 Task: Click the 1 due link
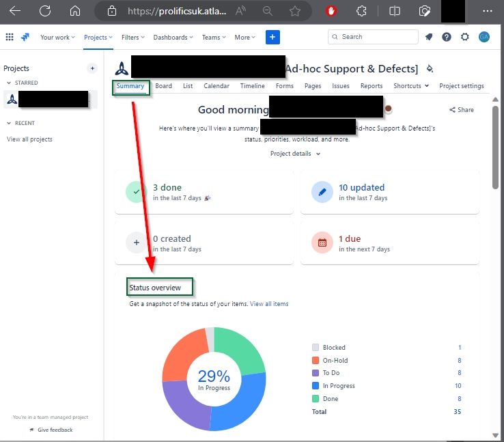350,239
